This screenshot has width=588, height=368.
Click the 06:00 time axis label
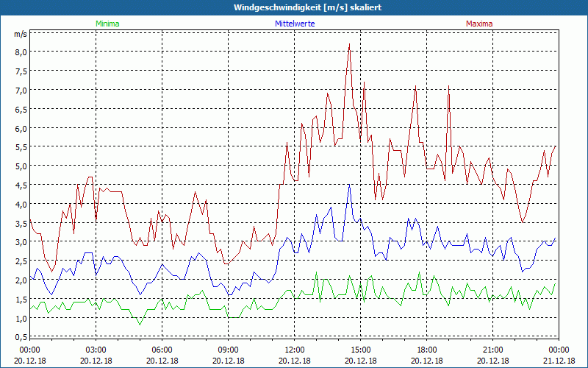[162, 350]
